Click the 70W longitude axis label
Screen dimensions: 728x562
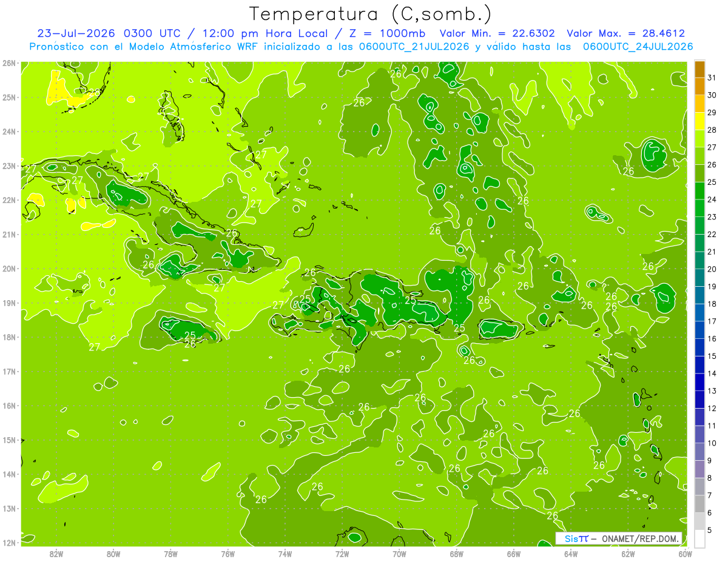point(399,554)
